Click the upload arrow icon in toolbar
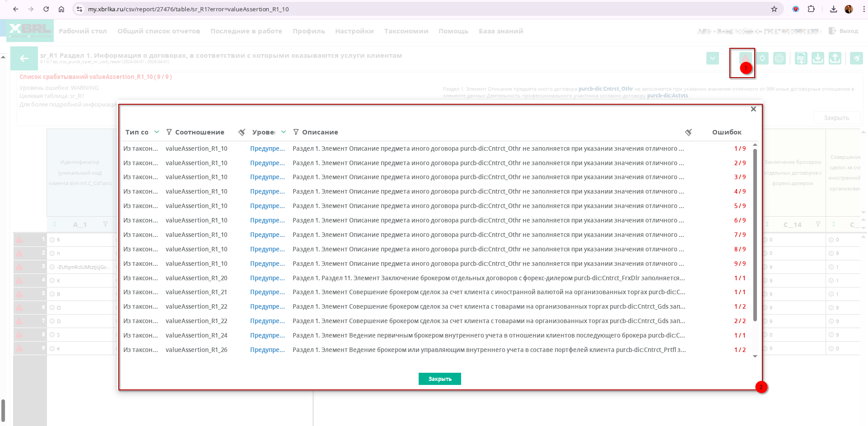This screenshot has height=426, width=868. pos(835,58)
